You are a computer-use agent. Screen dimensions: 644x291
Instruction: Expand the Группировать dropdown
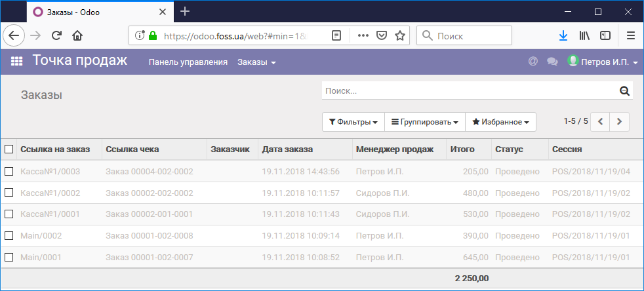425,122
